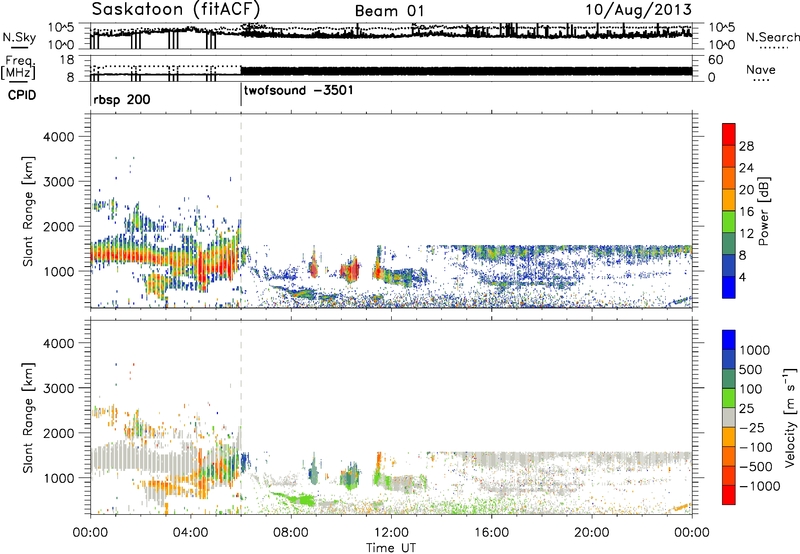Click the dashed CPID change line in power panel
The height and width of the screenshot is (554, 800).
tap(241, 211)
